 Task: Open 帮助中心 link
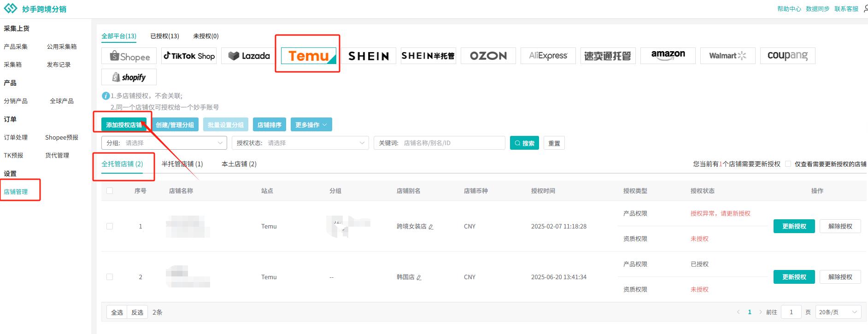pos(789,9)
